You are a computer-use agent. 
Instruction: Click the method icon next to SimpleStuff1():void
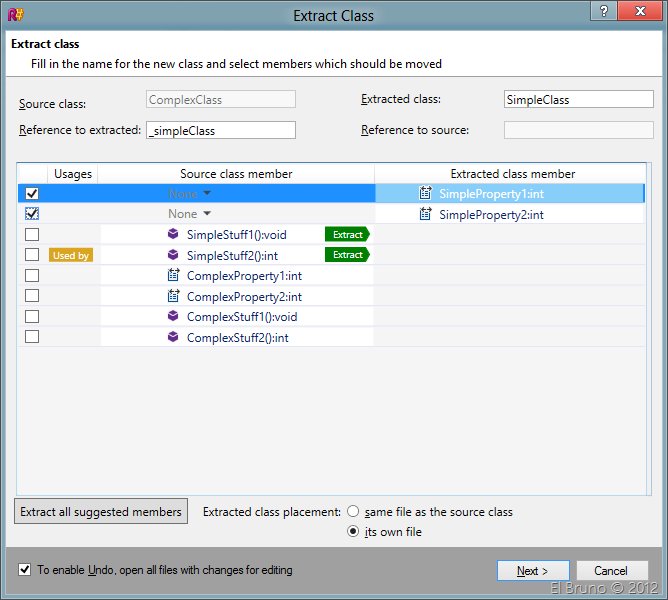point(173,234)
